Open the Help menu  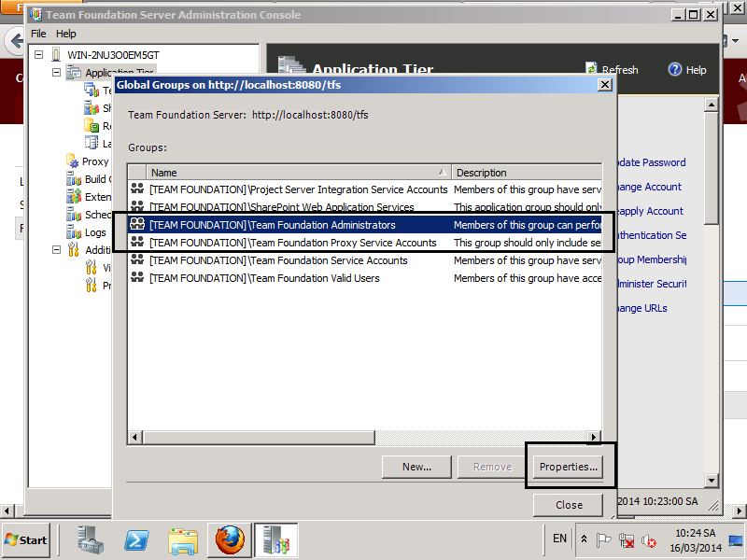pos(65,34)
